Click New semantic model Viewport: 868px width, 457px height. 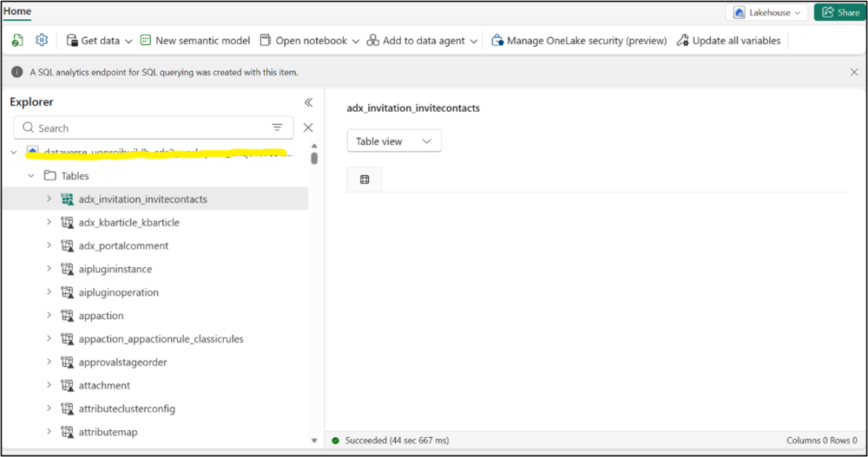click(x=194, y=41)
